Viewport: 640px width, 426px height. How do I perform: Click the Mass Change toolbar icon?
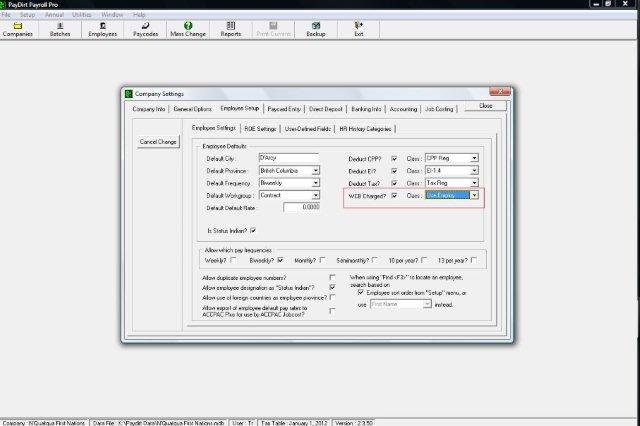tap(188, 29)
